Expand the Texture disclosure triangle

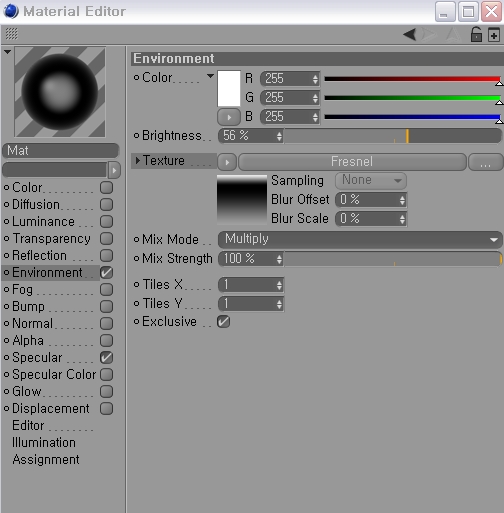click(137, 161)
